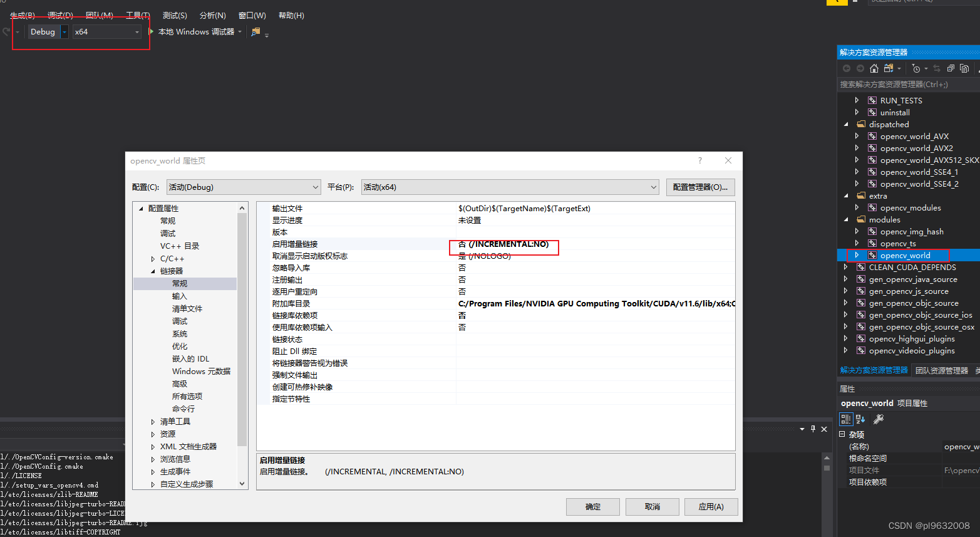Select 常规 under 链接器 in the tree
This screenshot has height=537, width=980.
pyautogui.click(x=180, y=283)
